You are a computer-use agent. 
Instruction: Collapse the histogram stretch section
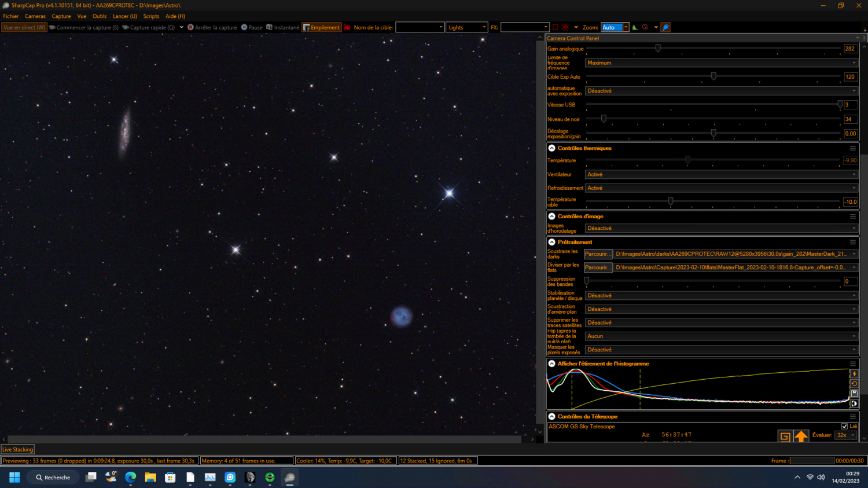pyautogui.click(x=552, y=364)
